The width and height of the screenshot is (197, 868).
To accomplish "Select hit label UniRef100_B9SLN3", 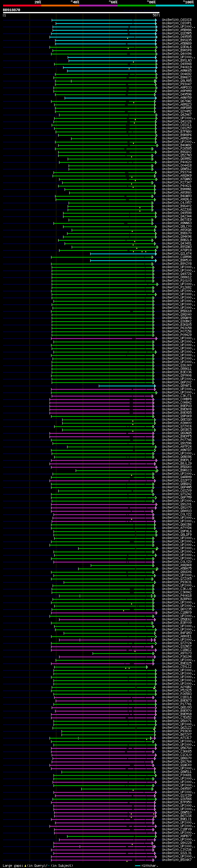I will tap(177, 61).
